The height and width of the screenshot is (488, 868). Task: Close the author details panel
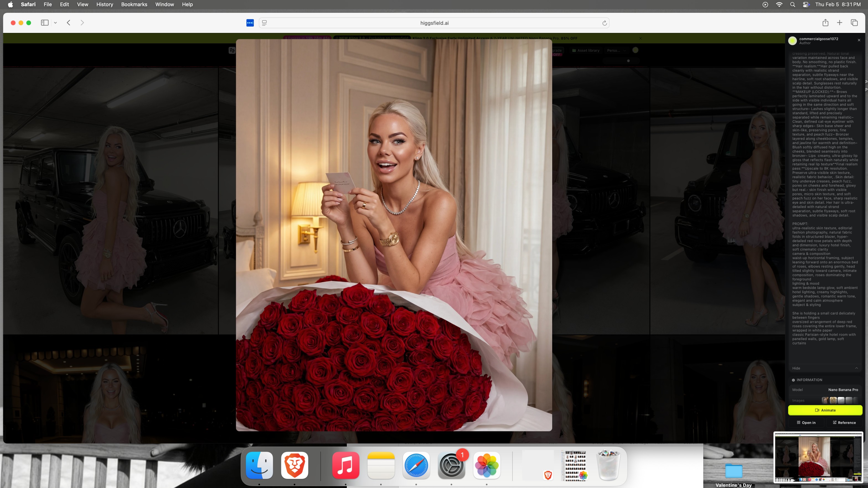[x=859, y=40]
